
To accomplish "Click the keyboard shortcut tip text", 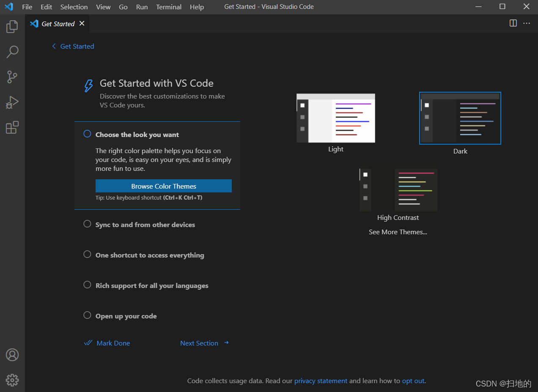I will point(149,197).
